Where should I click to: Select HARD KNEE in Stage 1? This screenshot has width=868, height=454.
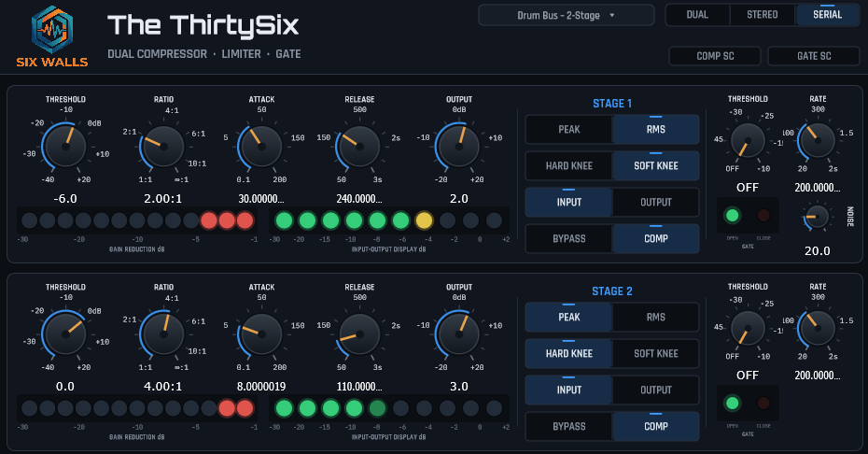coord(568,165)
